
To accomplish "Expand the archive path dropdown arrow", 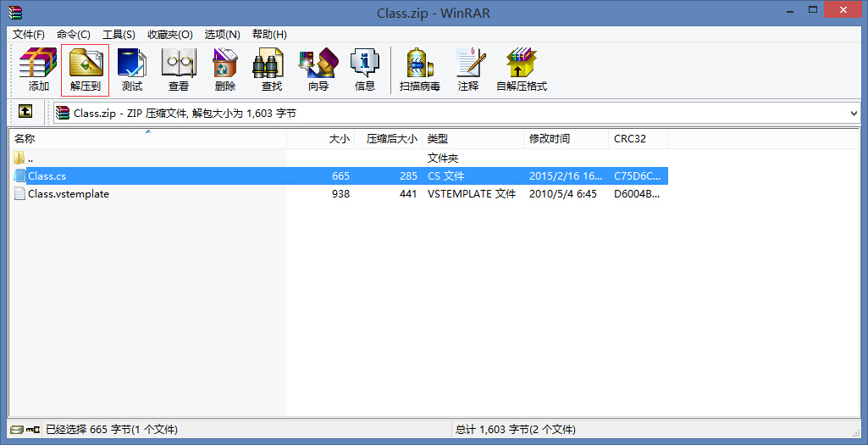I will coord(853,114).
